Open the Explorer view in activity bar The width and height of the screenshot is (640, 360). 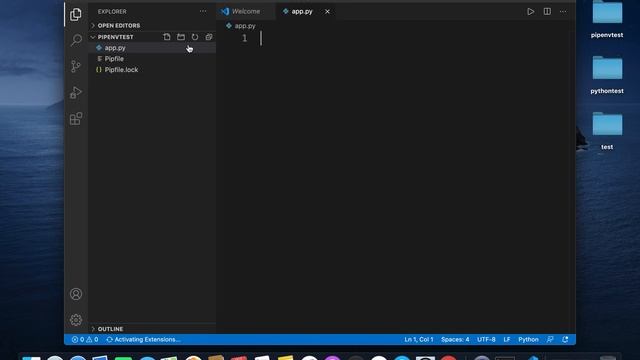tap(76, 15)
